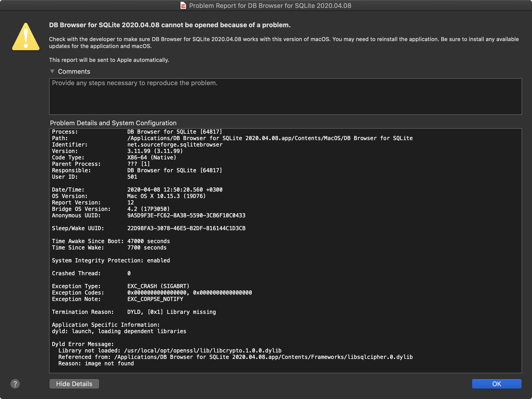Click the 'Reason: image not found' line
532x399 pixels.
96,363
